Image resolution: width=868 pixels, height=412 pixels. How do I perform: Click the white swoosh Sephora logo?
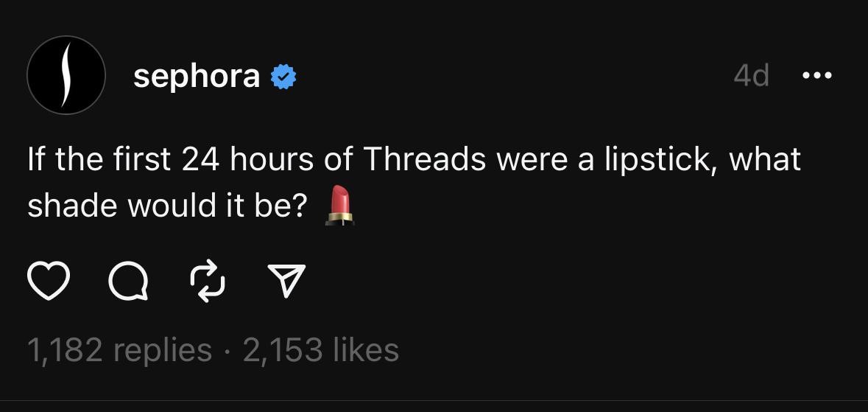(66, 75)
